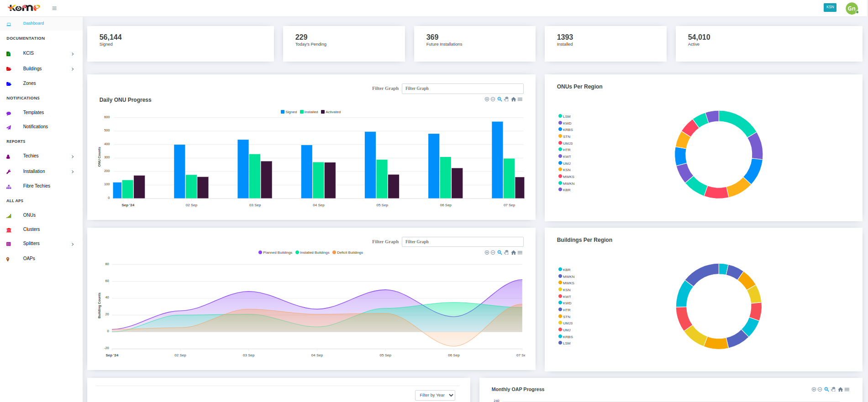Activate pan hand tool on the Buildings area chart
868x402 pixels.
[x=506, y=252]
